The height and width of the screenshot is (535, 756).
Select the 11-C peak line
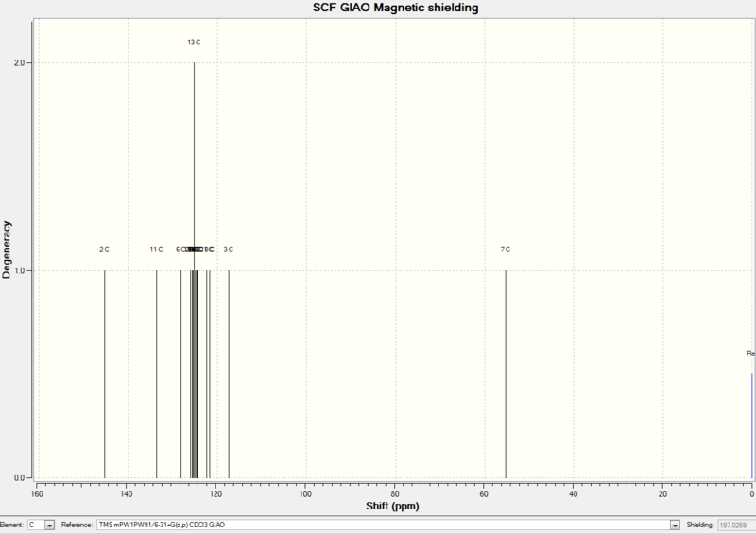pos(157,374)
